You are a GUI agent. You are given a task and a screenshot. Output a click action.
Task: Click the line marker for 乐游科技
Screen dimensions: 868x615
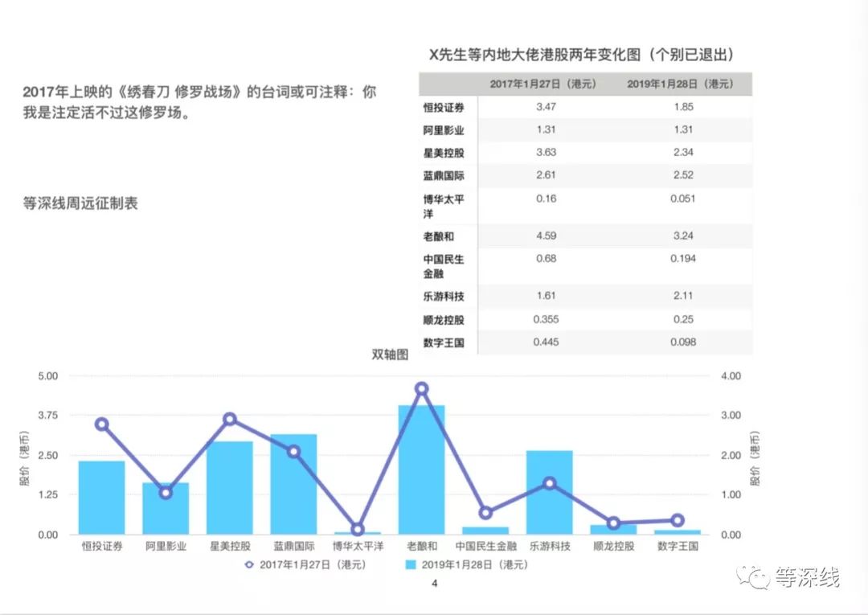pos(550,484)
